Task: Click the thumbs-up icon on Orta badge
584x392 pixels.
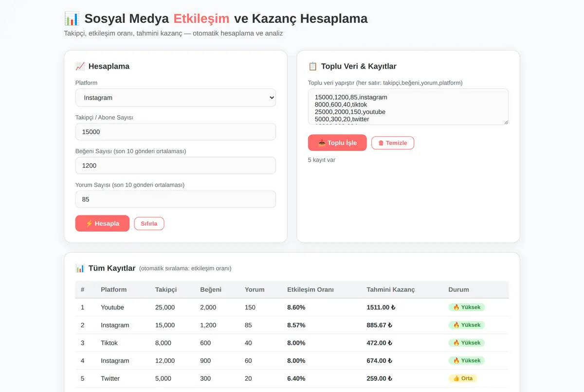Action: click(x=456, y=378)
